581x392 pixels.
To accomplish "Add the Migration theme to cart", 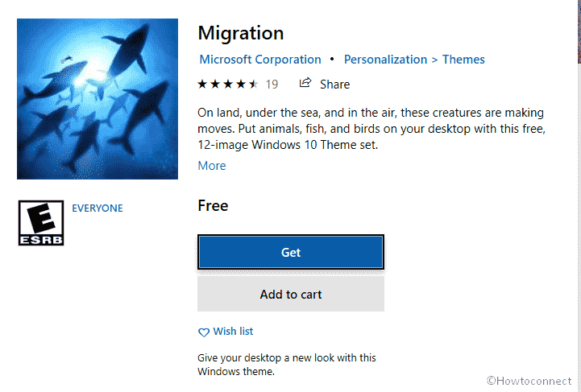I will (290, 295).
